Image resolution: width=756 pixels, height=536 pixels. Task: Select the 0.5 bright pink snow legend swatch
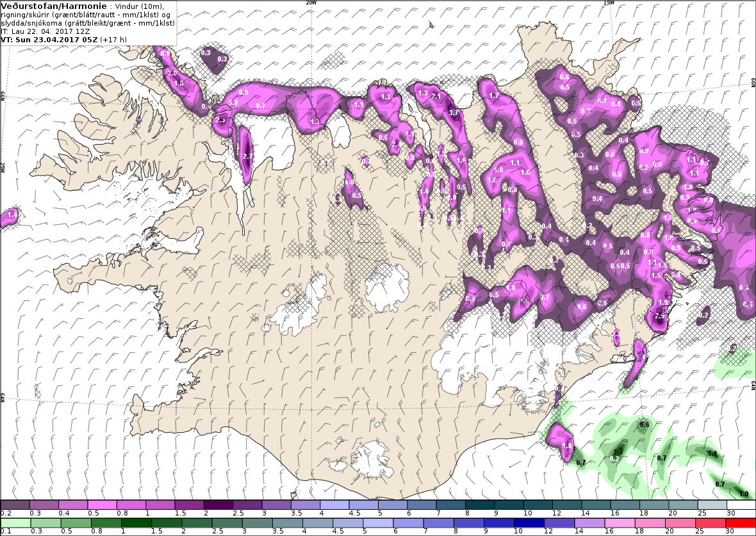pyautogui.click(x=103, y=505)
